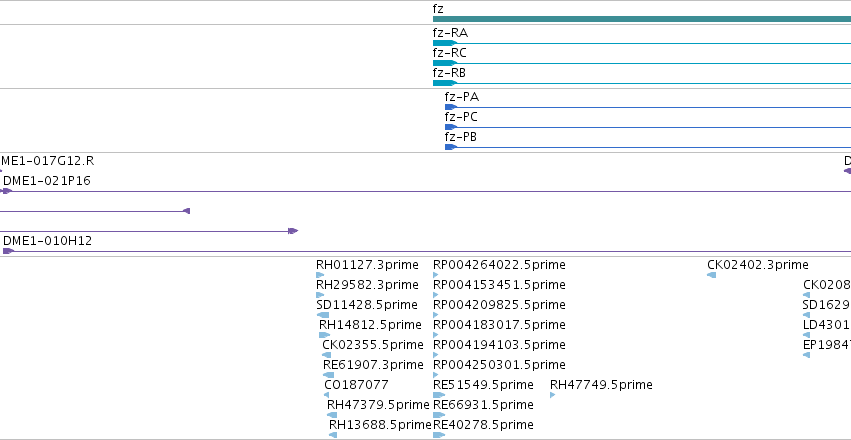851x440 pixels.
Task: Open the DME1-010H12 clone label
Action: (x=47, y=240)
